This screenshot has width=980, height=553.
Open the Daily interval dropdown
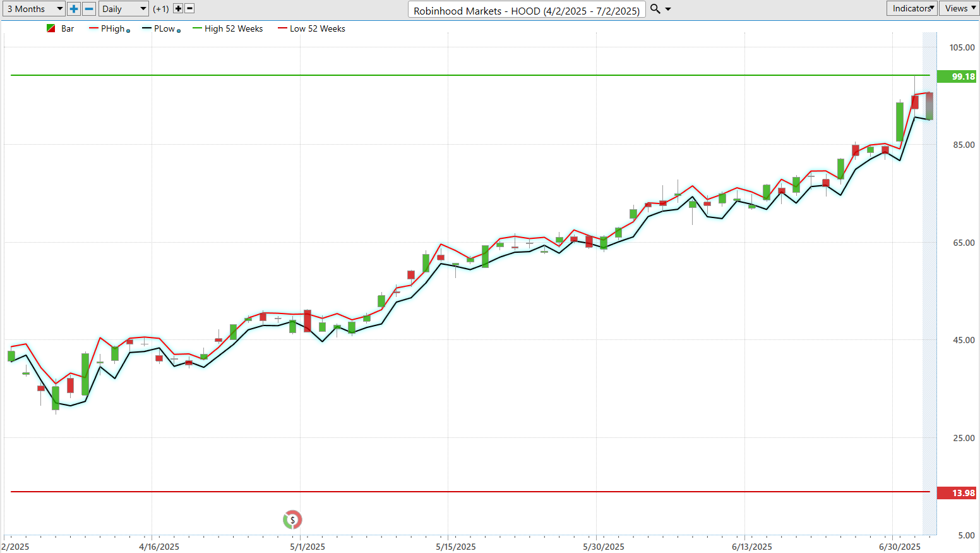123,9
